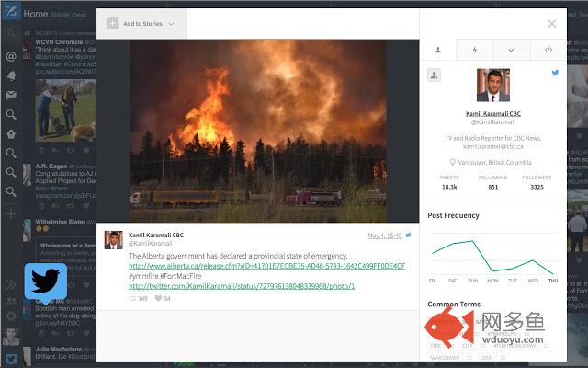Click the Add to Stories button label

point(143,24)
